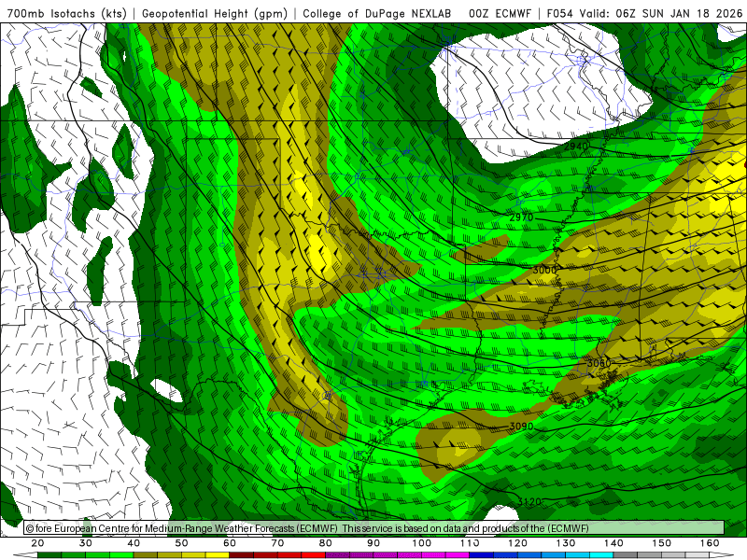Click the 50 knot legend label

(181, 543)
